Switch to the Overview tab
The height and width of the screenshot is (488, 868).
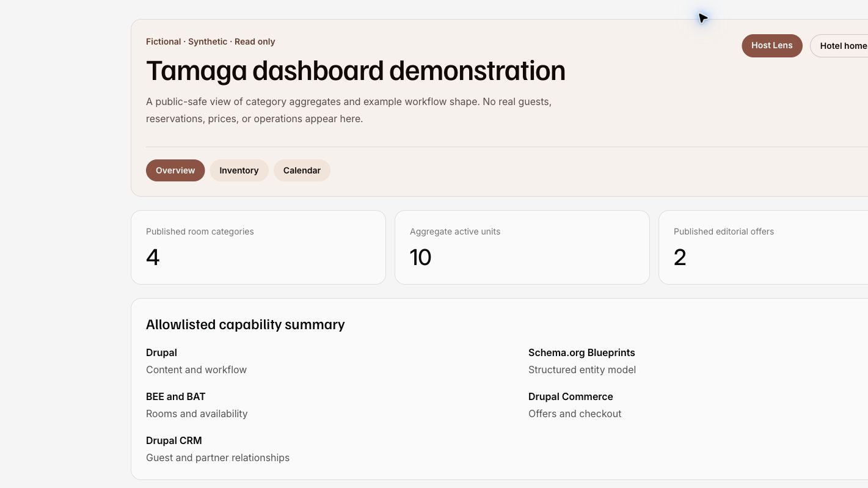(175, 170)
